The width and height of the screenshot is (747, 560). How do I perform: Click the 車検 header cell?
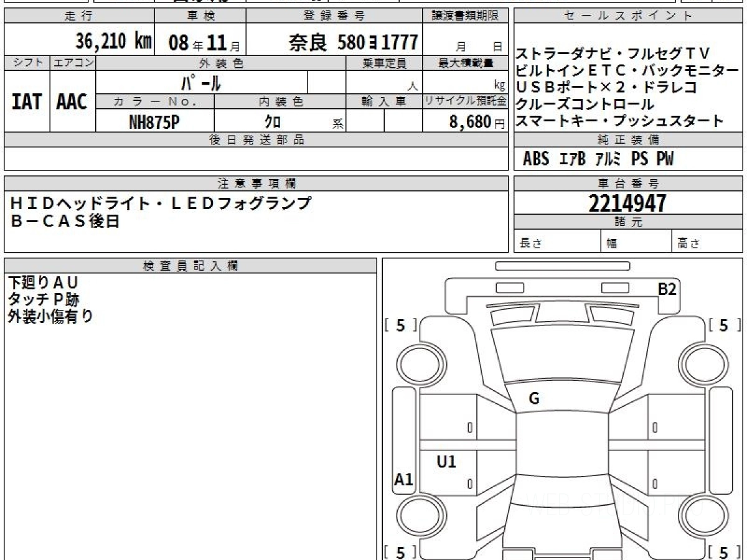coord(200,16)
